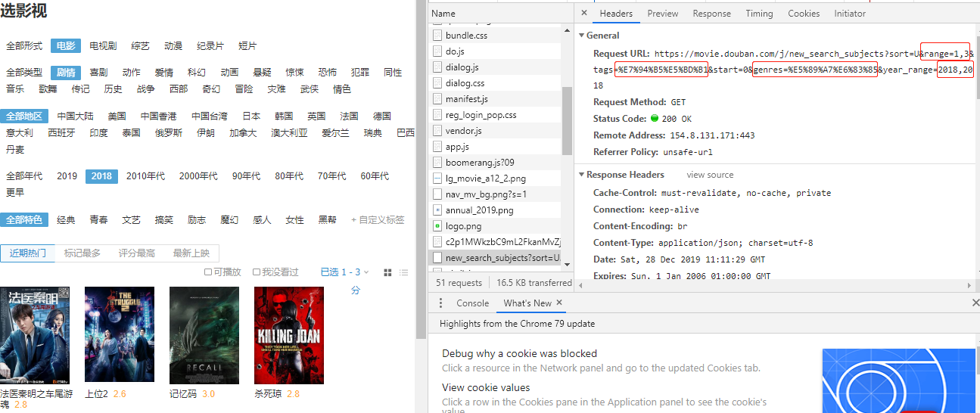Switch to the Console drawer tab
This screenshot has width=980, height=413.
point(473,303)
